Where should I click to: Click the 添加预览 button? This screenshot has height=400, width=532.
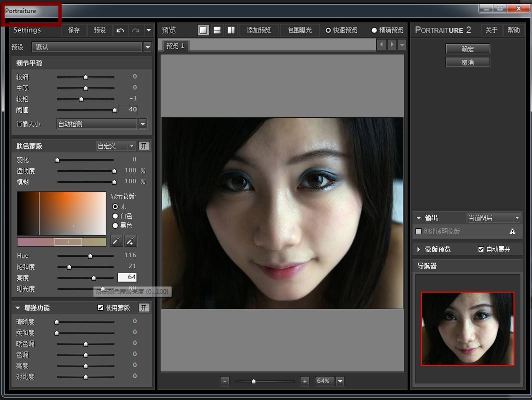pyautogui.click(x=258, y=30)
